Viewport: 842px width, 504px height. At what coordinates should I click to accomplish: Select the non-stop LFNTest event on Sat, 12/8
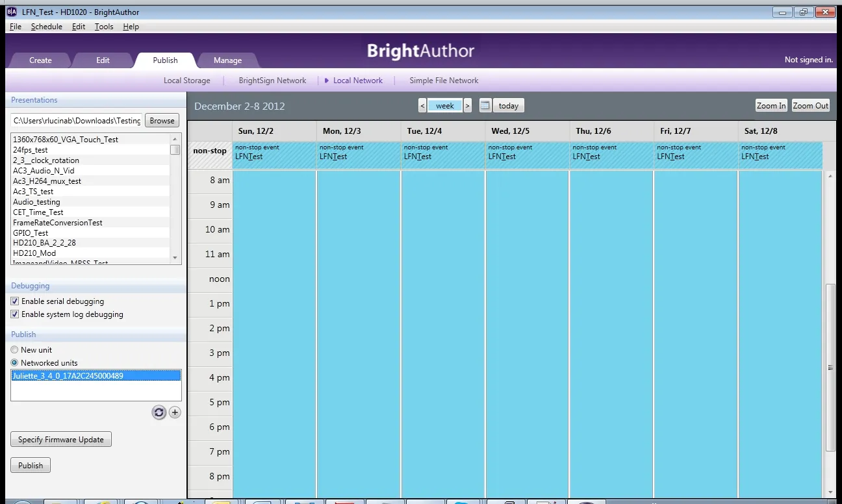pos(780,156)
